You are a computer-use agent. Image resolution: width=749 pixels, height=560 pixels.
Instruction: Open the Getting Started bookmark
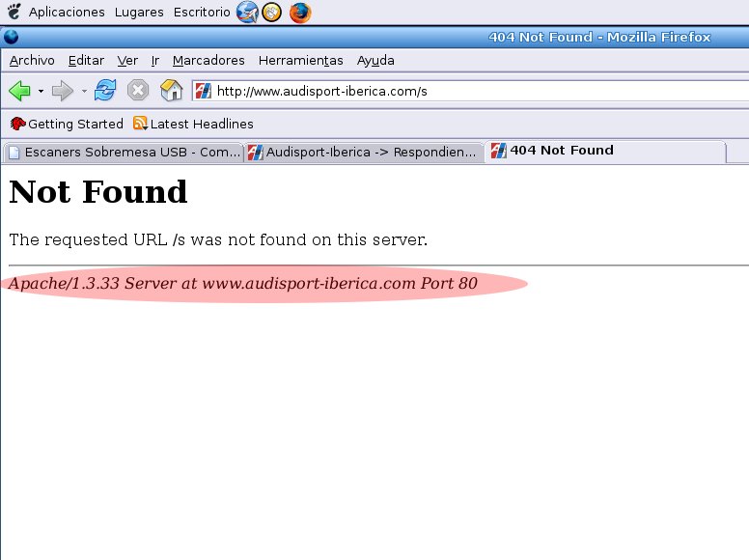tap(67, 125)
